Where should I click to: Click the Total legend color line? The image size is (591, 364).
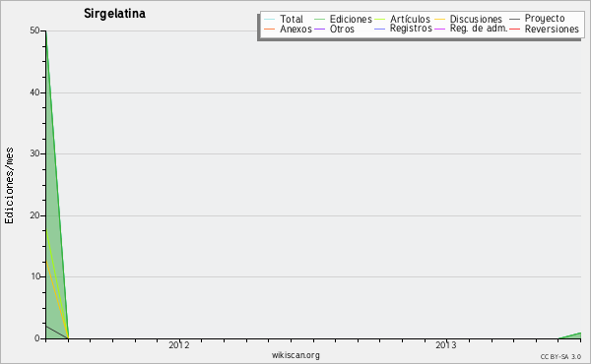[270, 20]
